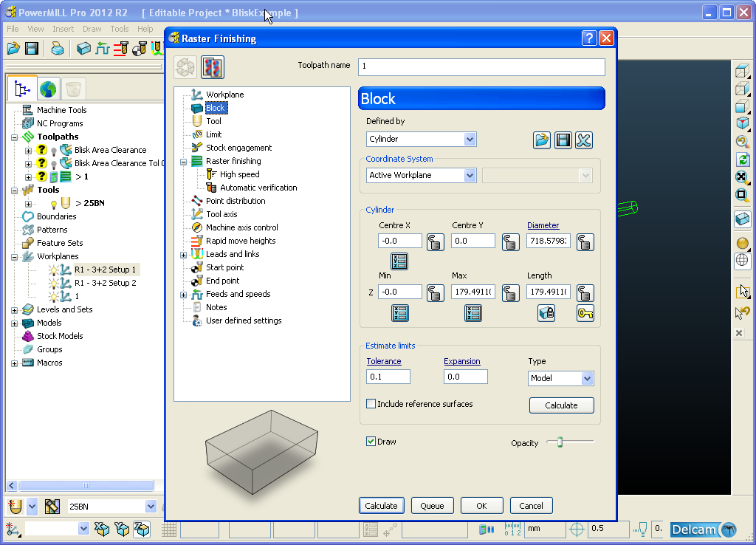The image size is (756, 545).
Task: Open the estimate limits Type Model dropdown
Action: [587, 379]
